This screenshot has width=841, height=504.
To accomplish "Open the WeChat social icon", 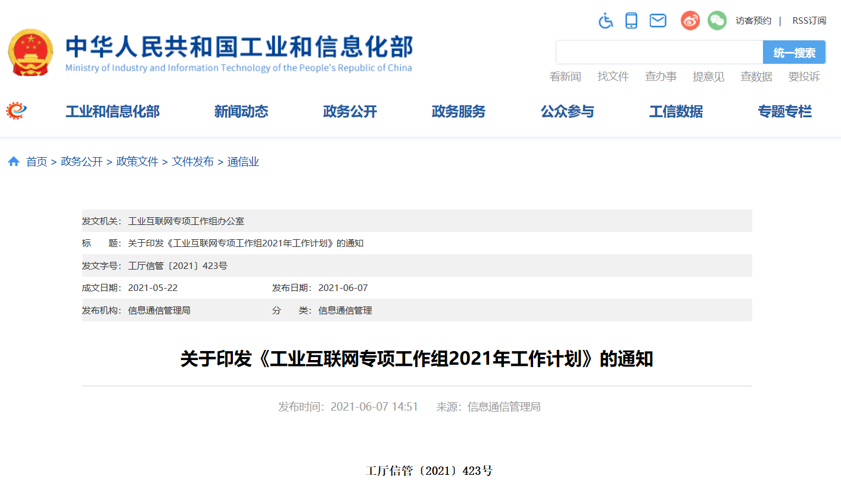I will point(717,21).
